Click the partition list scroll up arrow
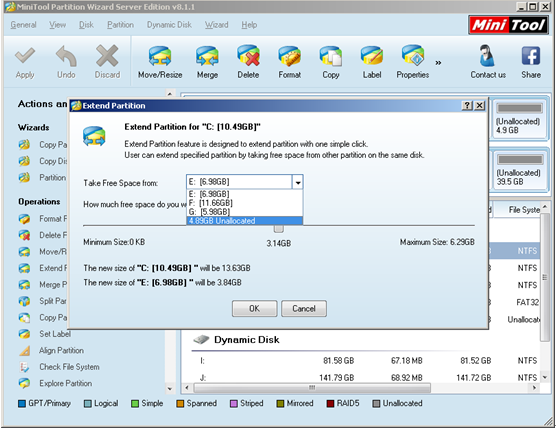Screen dimensions: 556x428 click(x=545, y=206)
